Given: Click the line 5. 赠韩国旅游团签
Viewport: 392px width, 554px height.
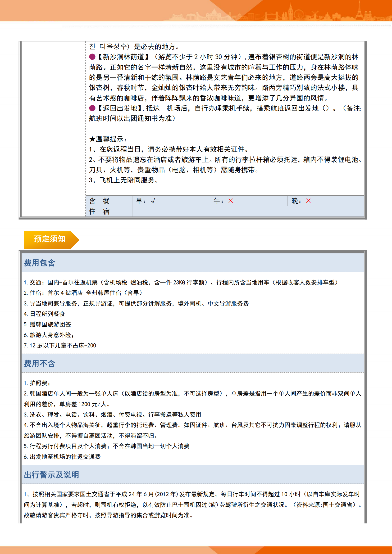Looking at the screenshot, I should pyautogui.click(x=47, y=324).
